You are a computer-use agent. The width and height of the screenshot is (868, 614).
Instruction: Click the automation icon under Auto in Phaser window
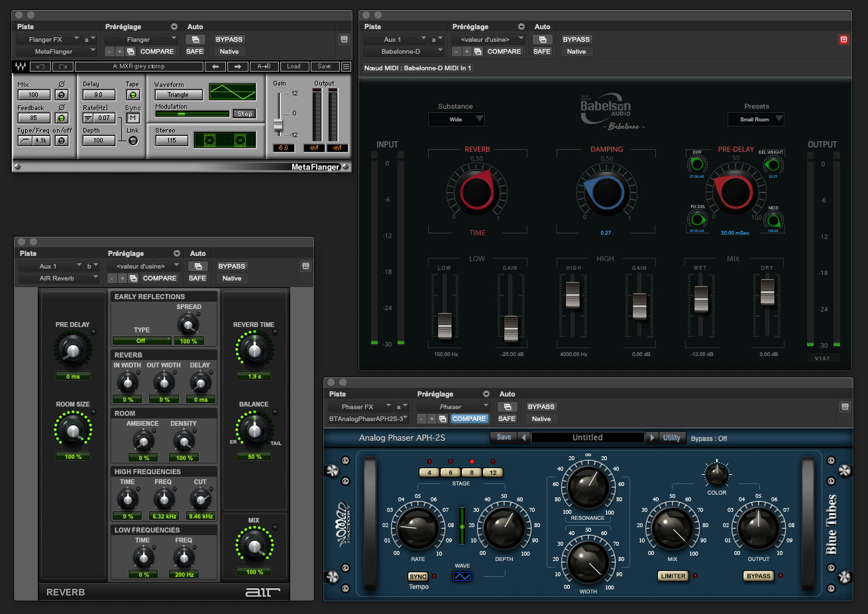(x=508, y=407)
